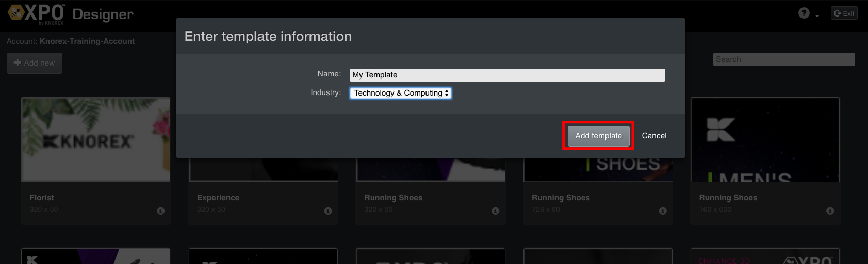Click the template Name input field
This screenshot has height=264, width=868.
(507, 75)
